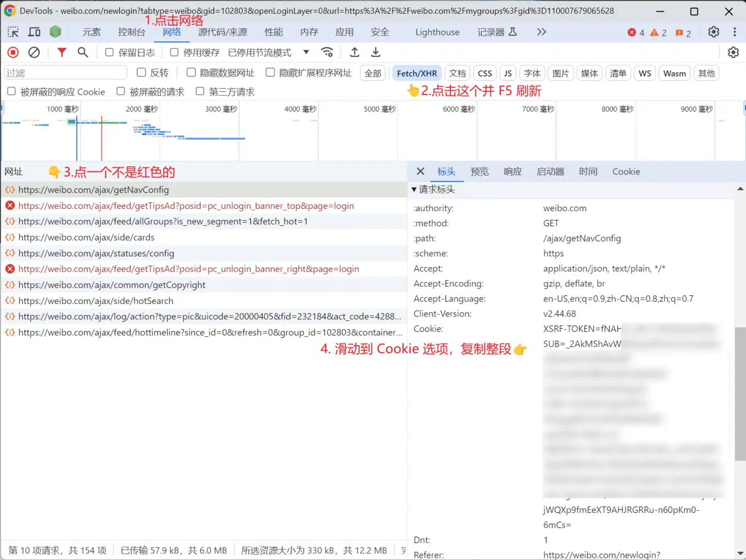Select the statuses/config request row

coord(204,253)
